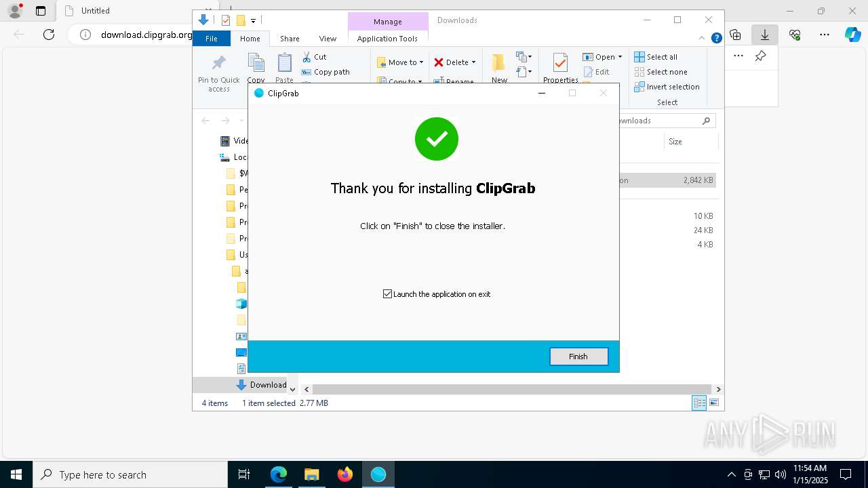Click the Edge Collections icon
The image size is (868, 488).
click(735, 35)
